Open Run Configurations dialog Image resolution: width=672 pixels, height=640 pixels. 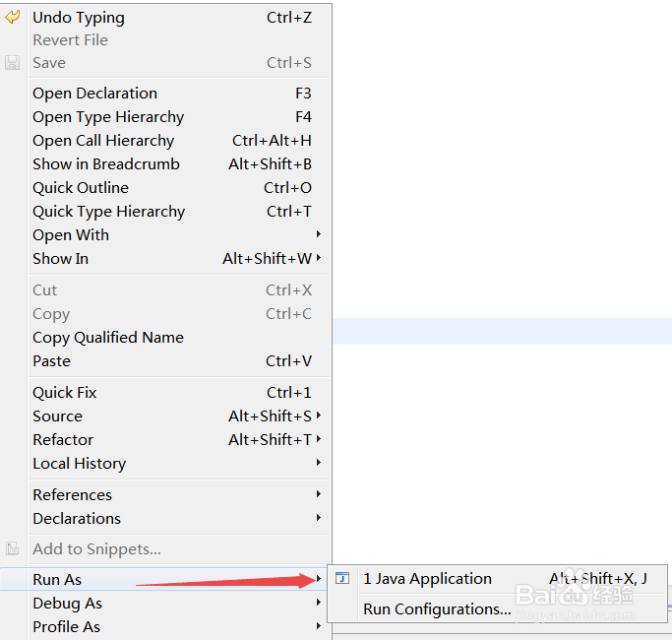[437, 609]
